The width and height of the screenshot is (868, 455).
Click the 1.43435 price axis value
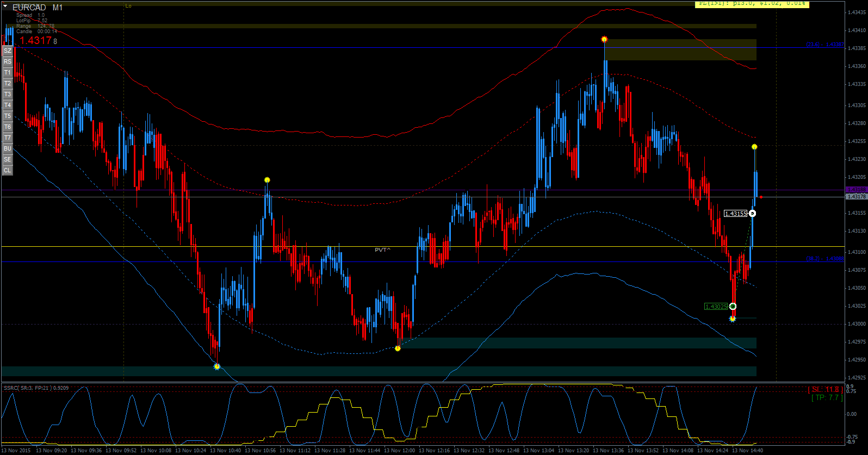click(x=857, y=12)
